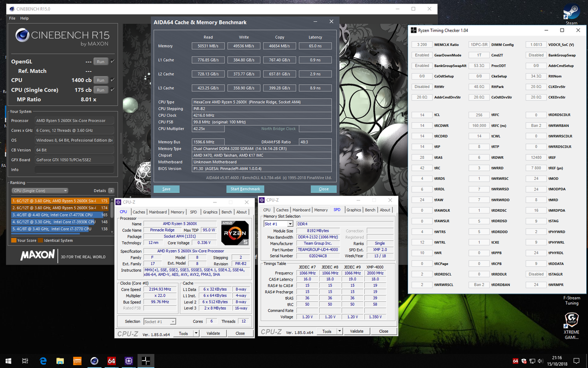Click the tCL value field in Timing Checker
Image resolution: width=588 pixels, height=368 pixels.
[x=422, y=115]
